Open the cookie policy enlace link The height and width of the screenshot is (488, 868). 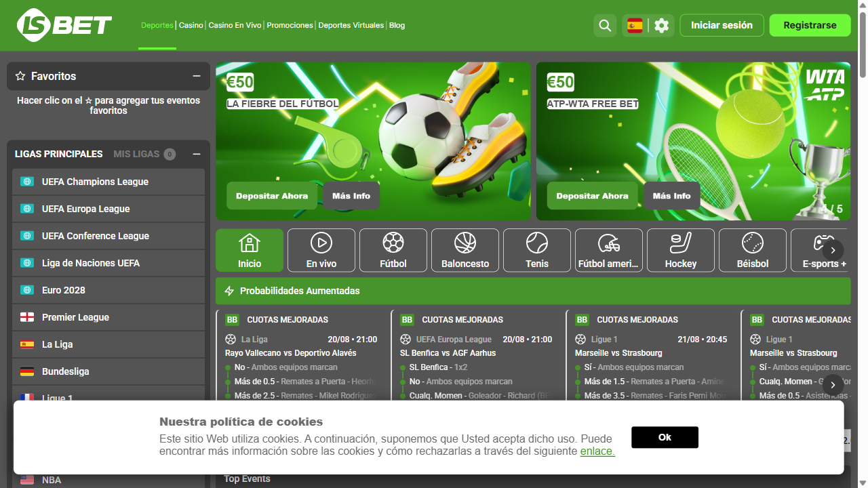point(597,451)
